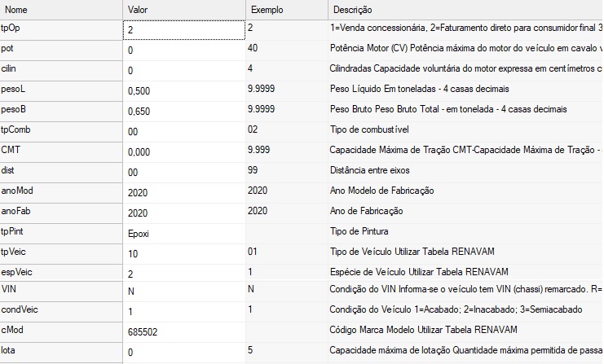This screenshot has height=364, width=604.
Task: Click the condVeic row name cell
Action: coord(61,310)
